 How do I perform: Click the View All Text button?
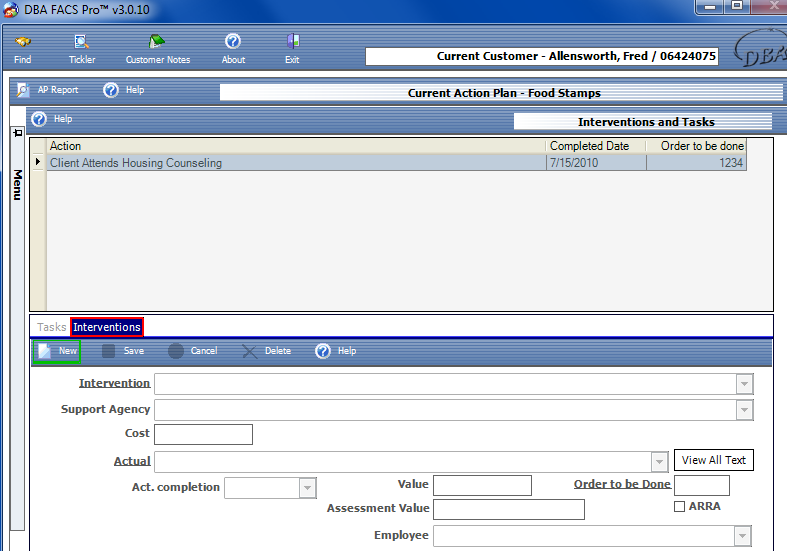point(713,460)
